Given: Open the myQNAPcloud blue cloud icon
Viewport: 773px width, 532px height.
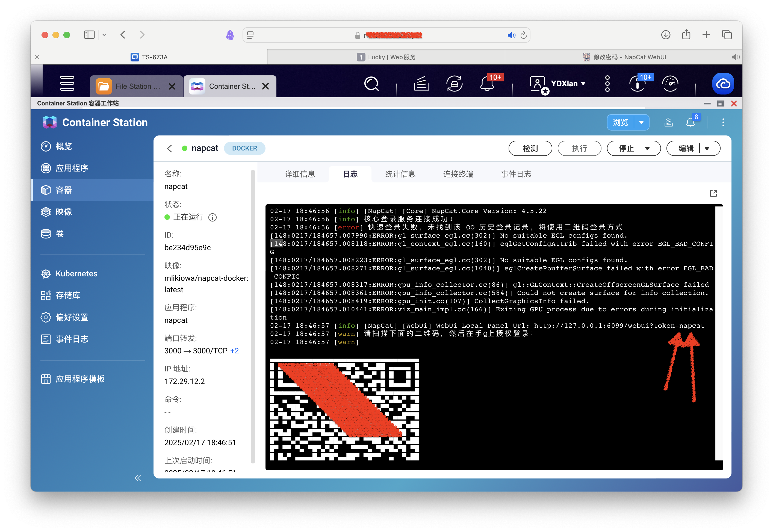Looking at the screenshot, I should [x=723, y=84].
